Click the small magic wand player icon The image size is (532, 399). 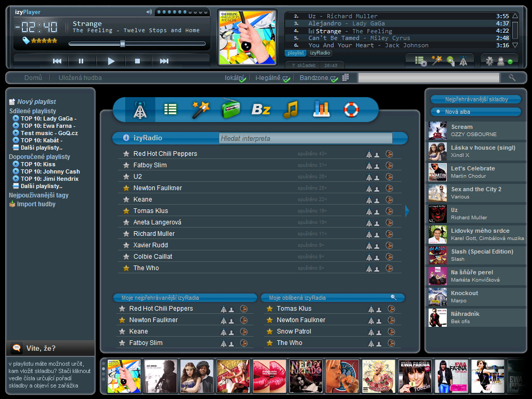pos(436,61)
